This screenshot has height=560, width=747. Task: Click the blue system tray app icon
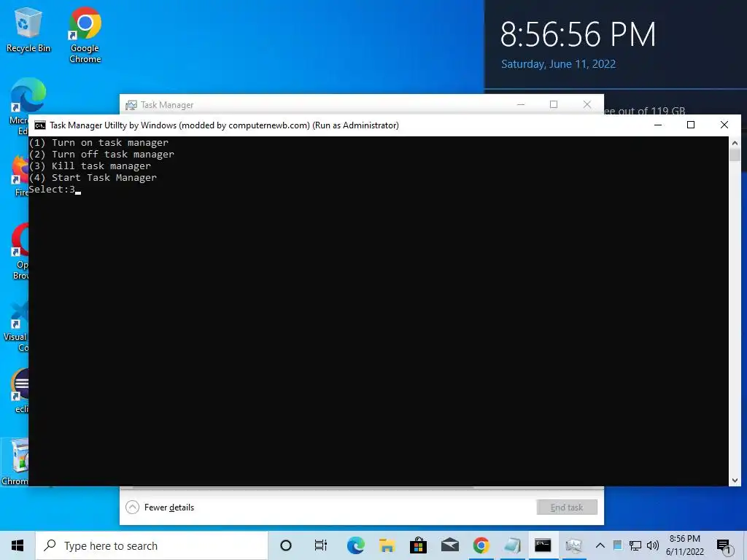(617, 545)
